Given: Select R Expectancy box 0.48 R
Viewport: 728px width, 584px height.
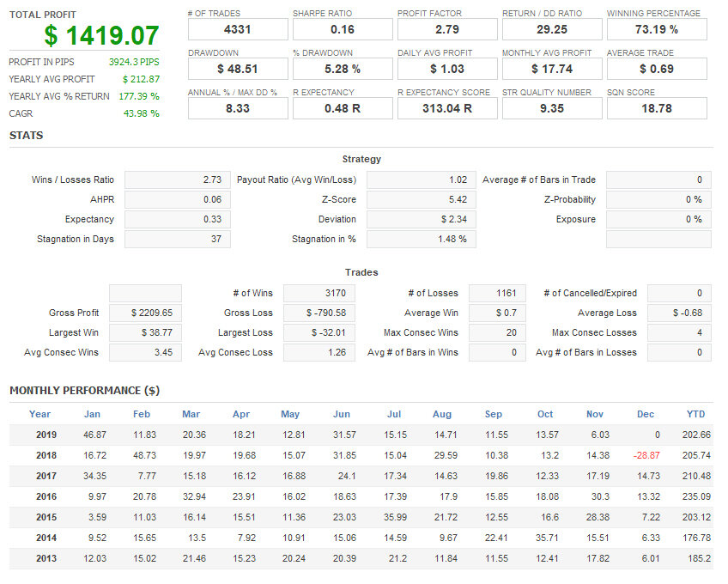Looking at the screenshot, I should (343, 108).
